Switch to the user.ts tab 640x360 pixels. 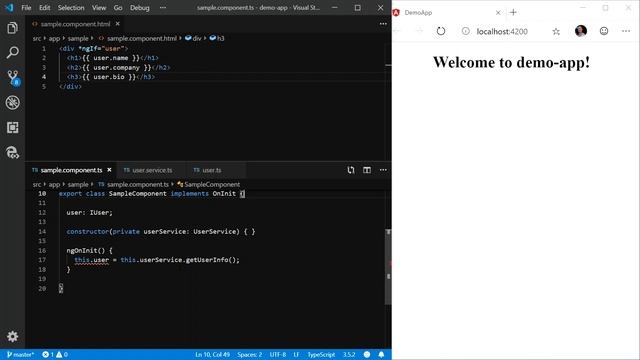pos(212,170)
